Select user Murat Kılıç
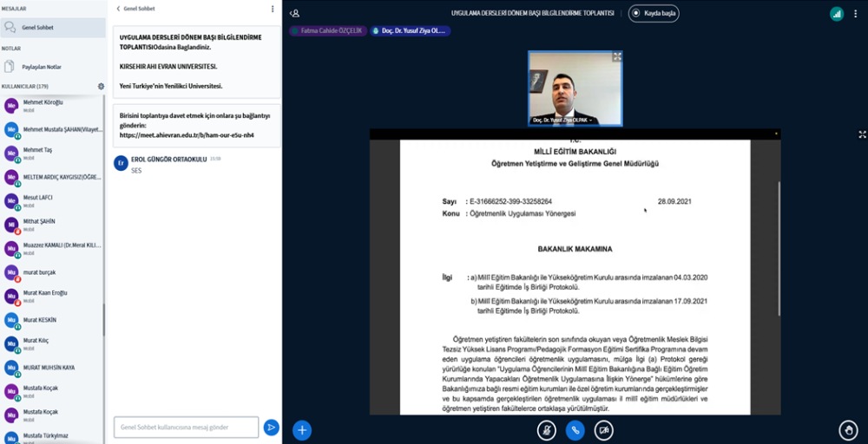The width and height of the screenshot is (868, 444). [53, 344]
